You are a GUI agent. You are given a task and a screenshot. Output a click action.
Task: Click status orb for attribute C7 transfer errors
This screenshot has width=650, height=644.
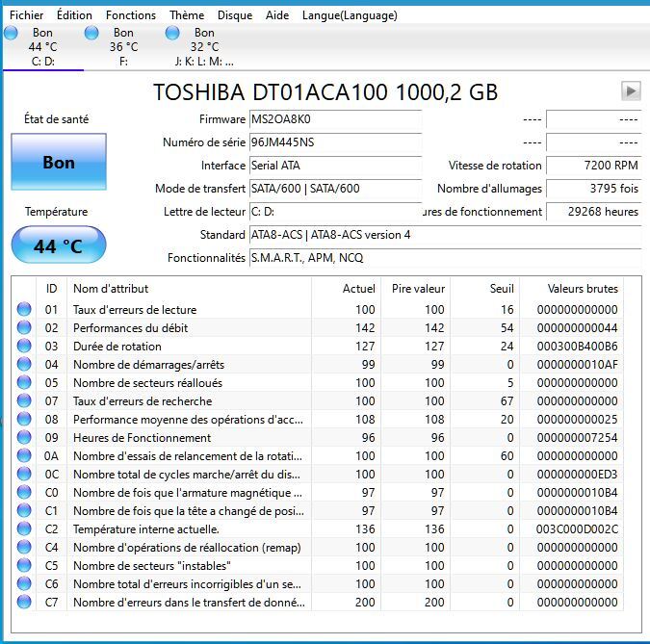point(24,603)
